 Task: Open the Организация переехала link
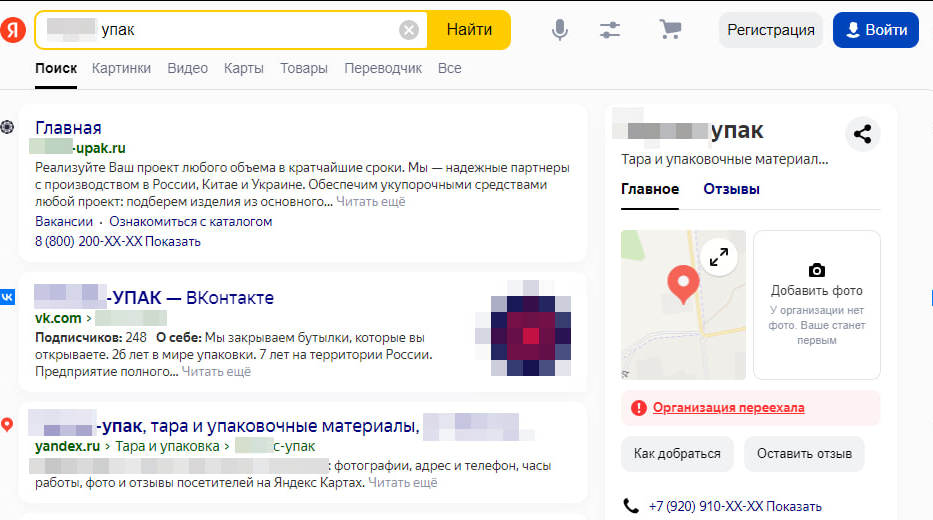coord(728,408)
